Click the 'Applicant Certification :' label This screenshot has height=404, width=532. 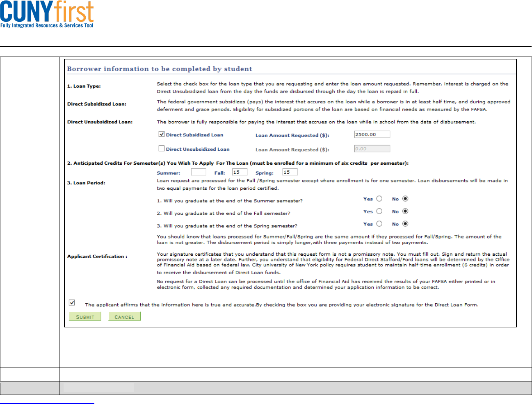click(97, 256)
